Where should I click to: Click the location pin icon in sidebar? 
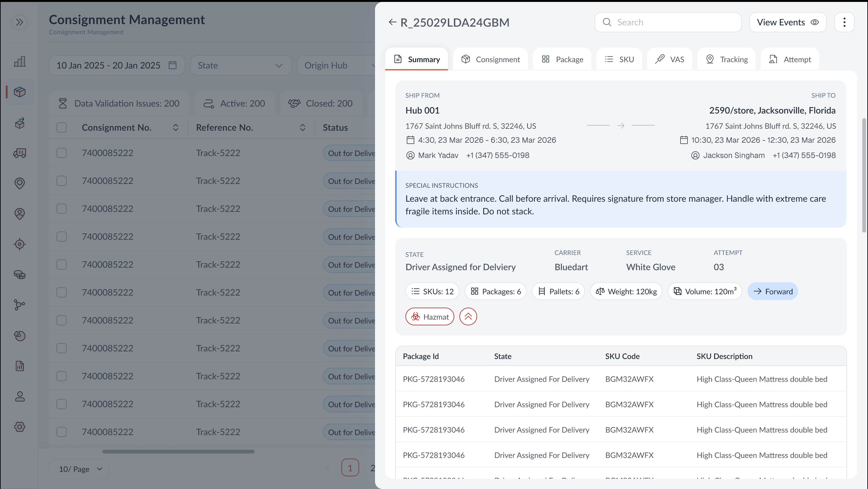[20, 184]
